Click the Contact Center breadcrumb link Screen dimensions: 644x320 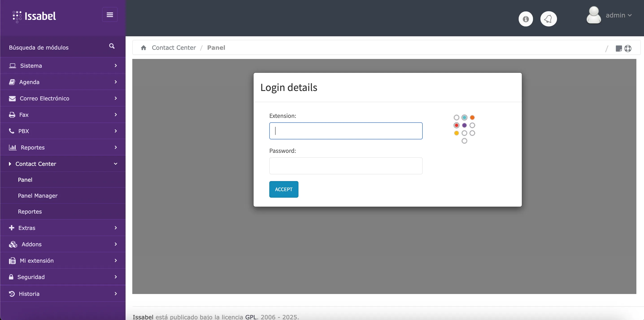pyautogui.click(x=174, y=48)
